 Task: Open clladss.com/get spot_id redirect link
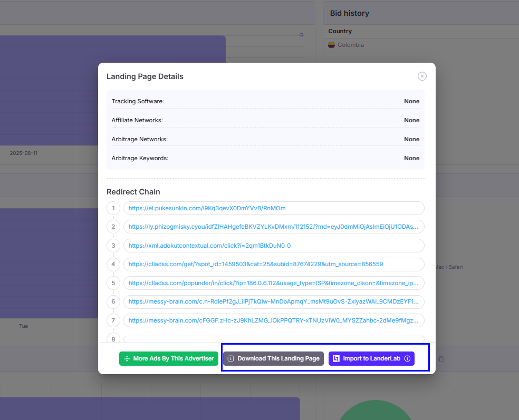pos(255,264)
